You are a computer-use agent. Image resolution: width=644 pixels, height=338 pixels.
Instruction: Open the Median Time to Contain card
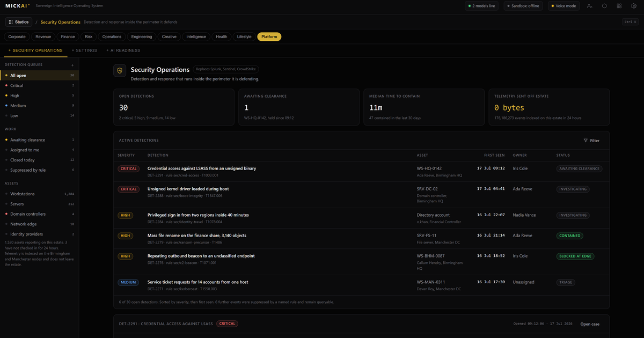(424, 107)
